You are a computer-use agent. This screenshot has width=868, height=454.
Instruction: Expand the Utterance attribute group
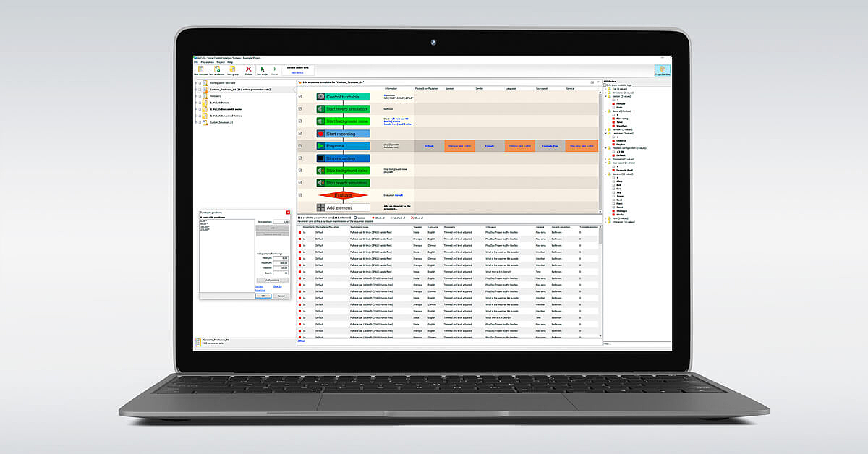coord(606,223)
